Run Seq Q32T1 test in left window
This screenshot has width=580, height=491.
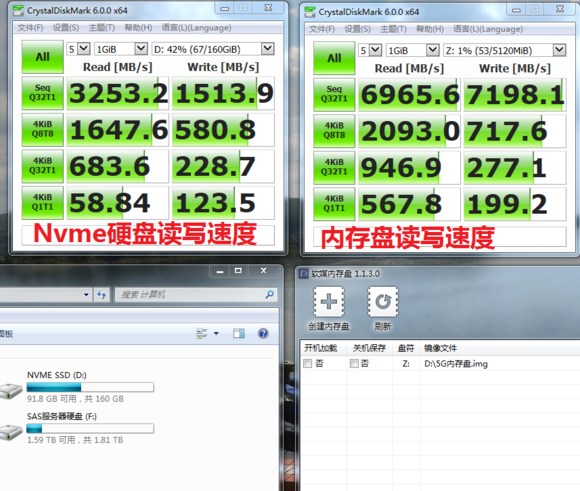click(43, 93)
